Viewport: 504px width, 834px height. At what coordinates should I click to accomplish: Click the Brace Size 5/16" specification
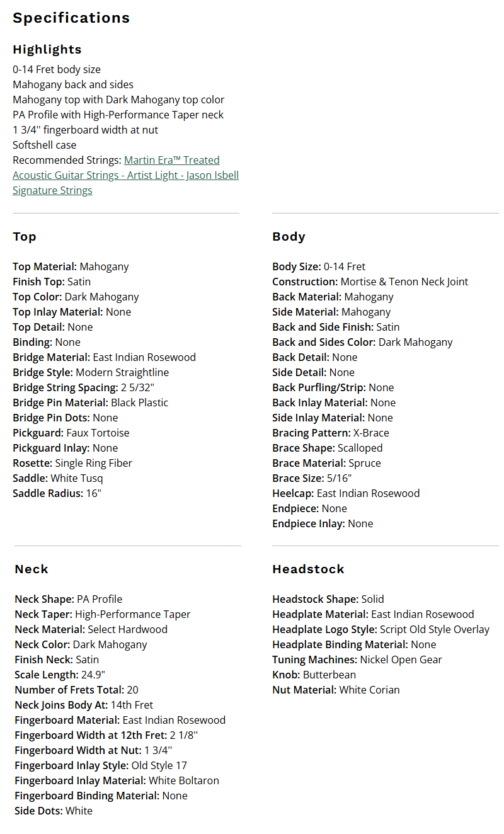point(312,478)
